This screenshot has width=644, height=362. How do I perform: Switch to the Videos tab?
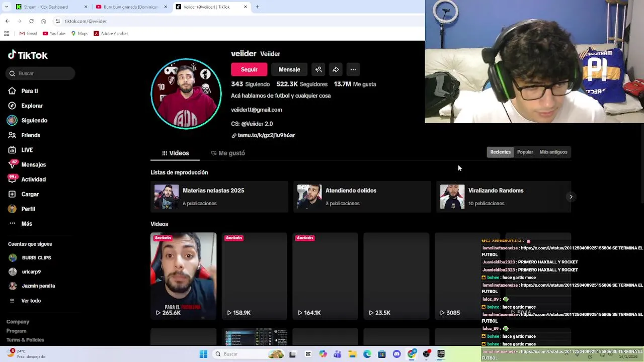pyautogui.click(x=175, y=153)
